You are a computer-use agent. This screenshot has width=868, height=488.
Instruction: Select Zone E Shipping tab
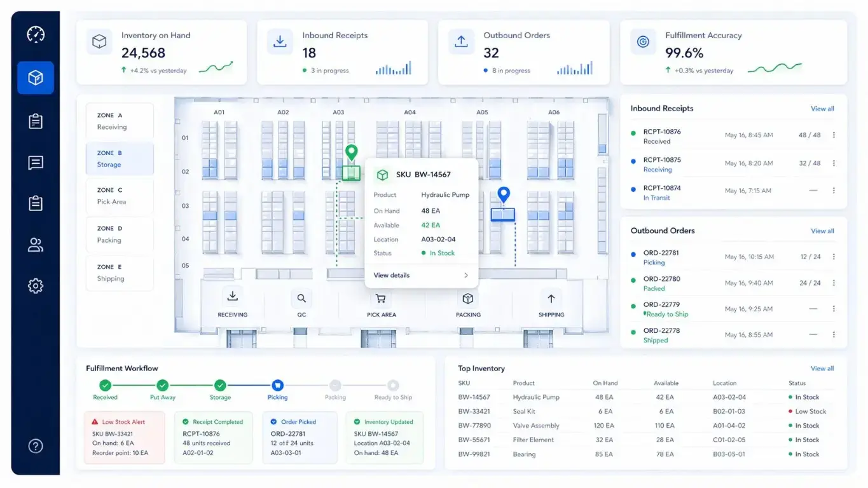pyautogui.click(x=120, y=273)
